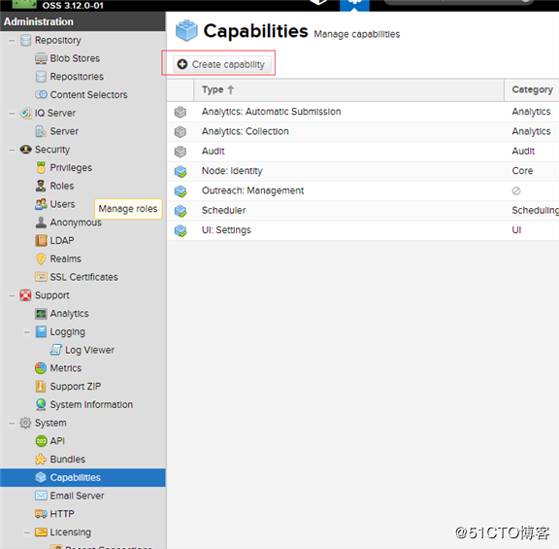Screen dimensions: 559x549
Task: Click the Category column header
Action: click(x=532, y=90)
